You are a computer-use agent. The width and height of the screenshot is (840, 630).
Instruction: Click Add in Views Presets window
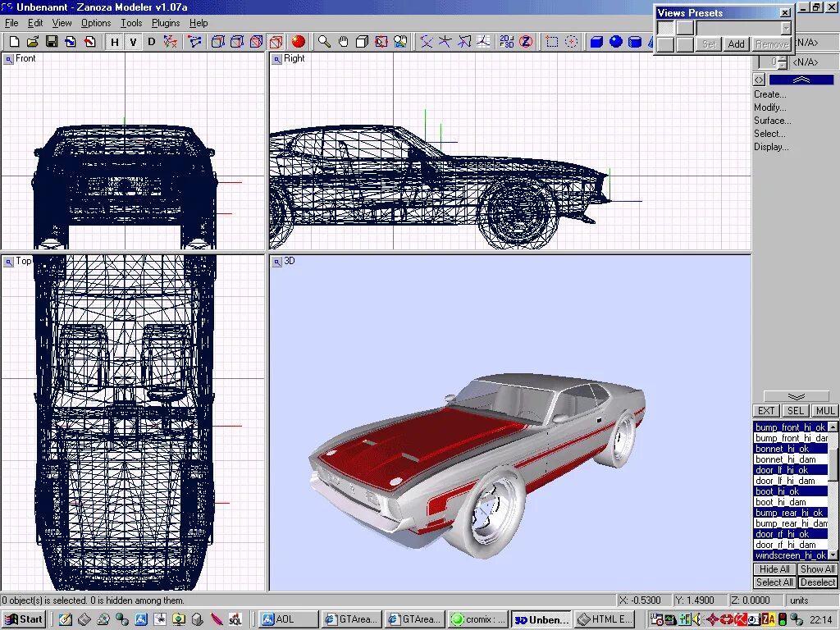[736, 44]
